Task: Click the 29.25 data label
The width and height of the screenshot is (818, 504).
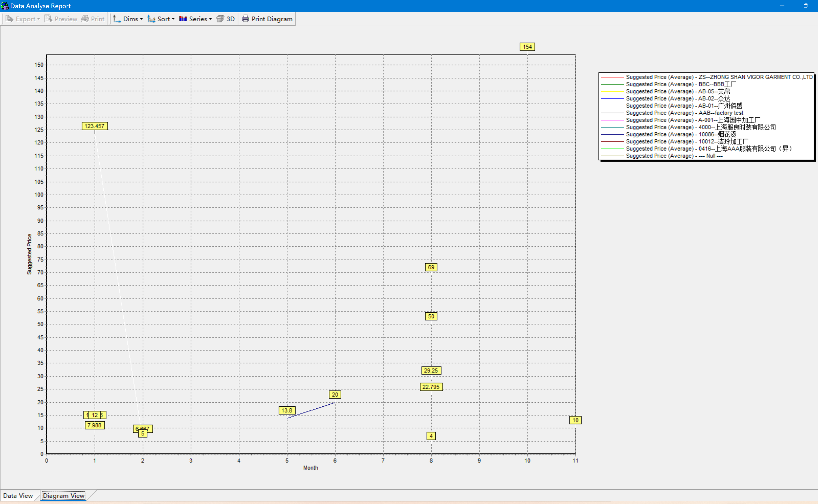Action: pos(431,371)
